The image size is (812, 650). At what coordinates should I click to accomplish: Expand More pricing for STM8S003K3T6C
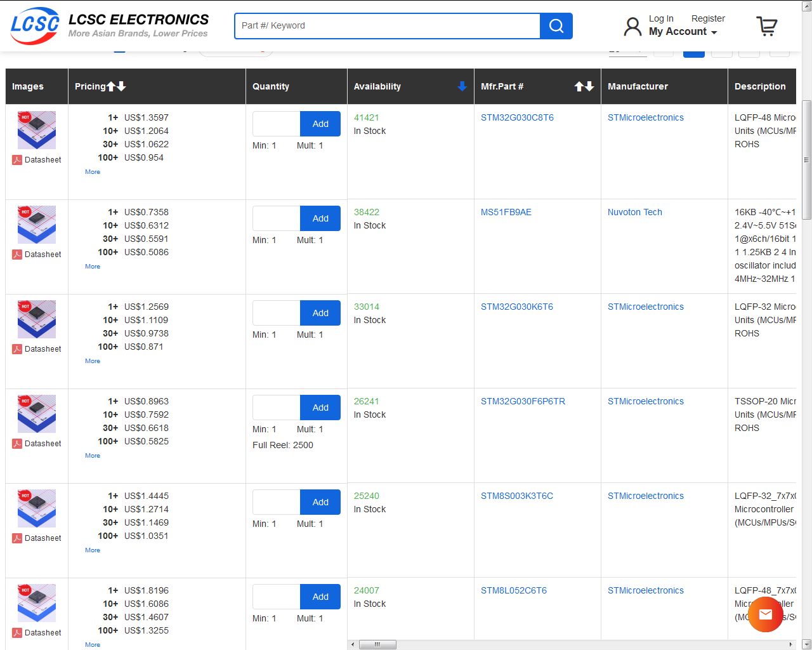tap(93, 550)
